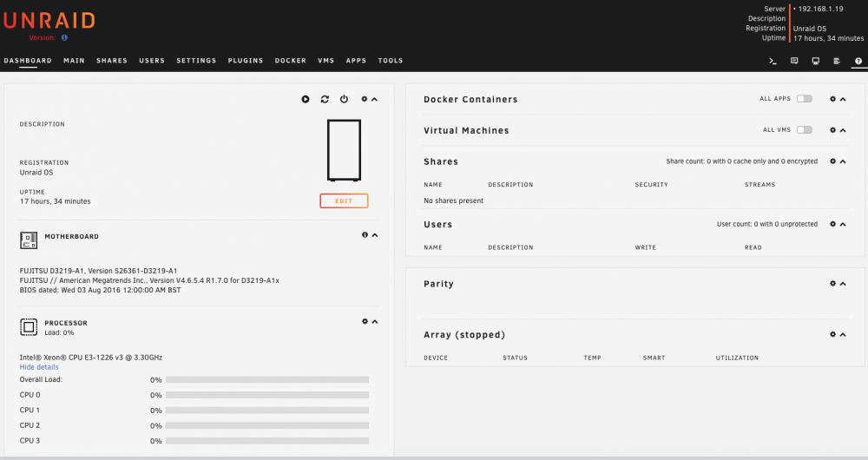
Task: Click Hide details link
Action: coord(39,367)
